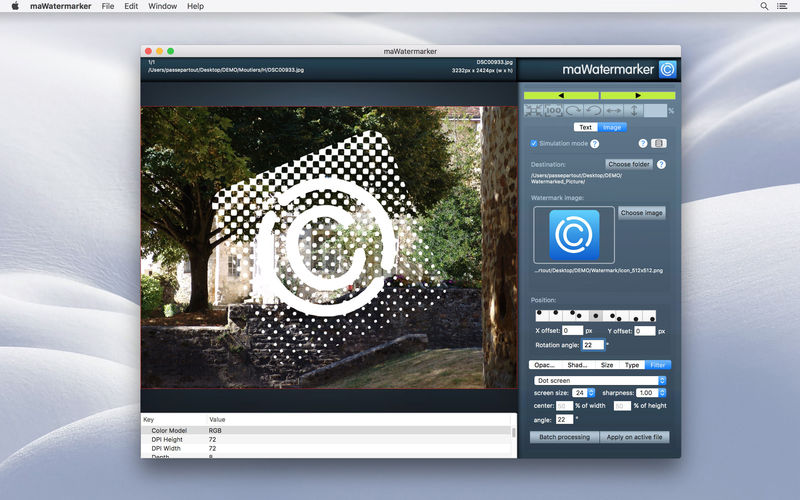Open the Size settings tab
Screen dimensions: 800x500
(607, 365)
